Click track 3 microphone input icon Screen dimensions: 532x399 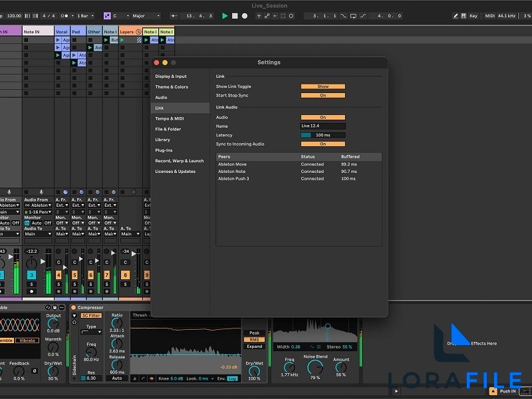[x=41, y=192]
